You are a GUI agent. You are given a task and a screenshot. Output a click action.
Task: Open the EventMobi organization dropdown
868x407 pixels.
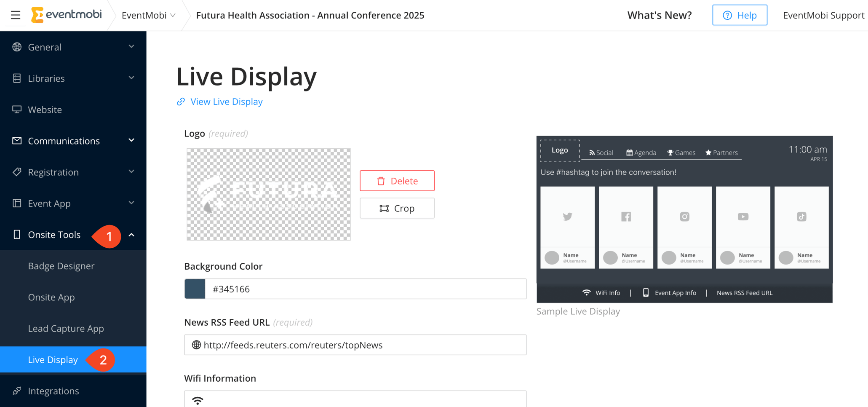(148, 15)
